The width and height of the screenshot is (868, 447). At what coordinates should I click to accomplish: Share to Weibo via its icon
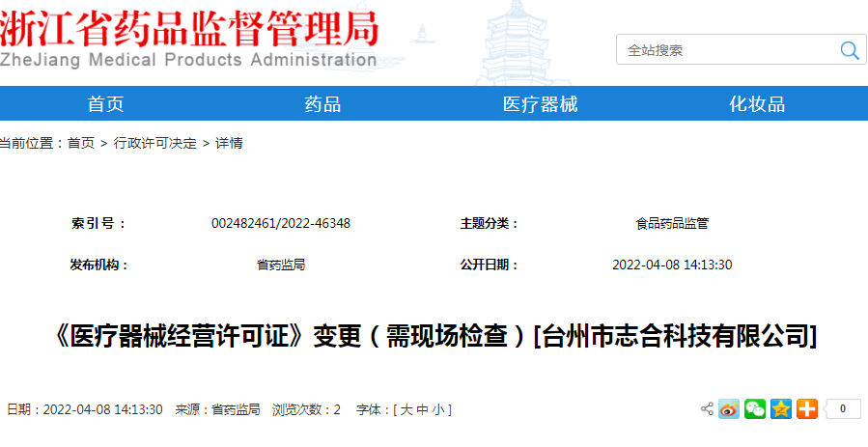729,408
